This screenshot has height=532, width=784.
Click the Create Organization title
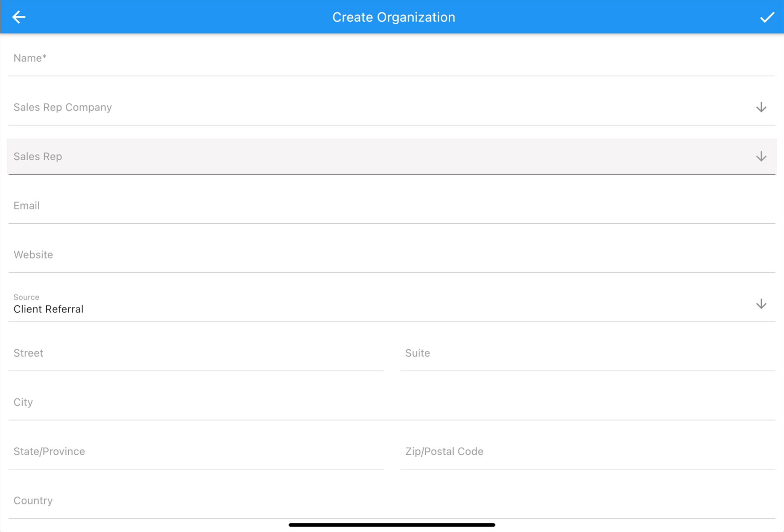click(394, 17)
